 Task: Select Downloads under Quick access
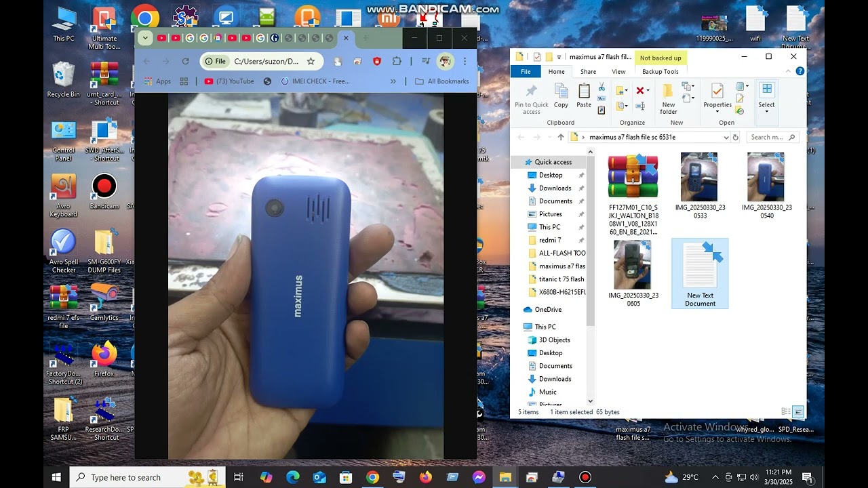(x=555, y=188)
